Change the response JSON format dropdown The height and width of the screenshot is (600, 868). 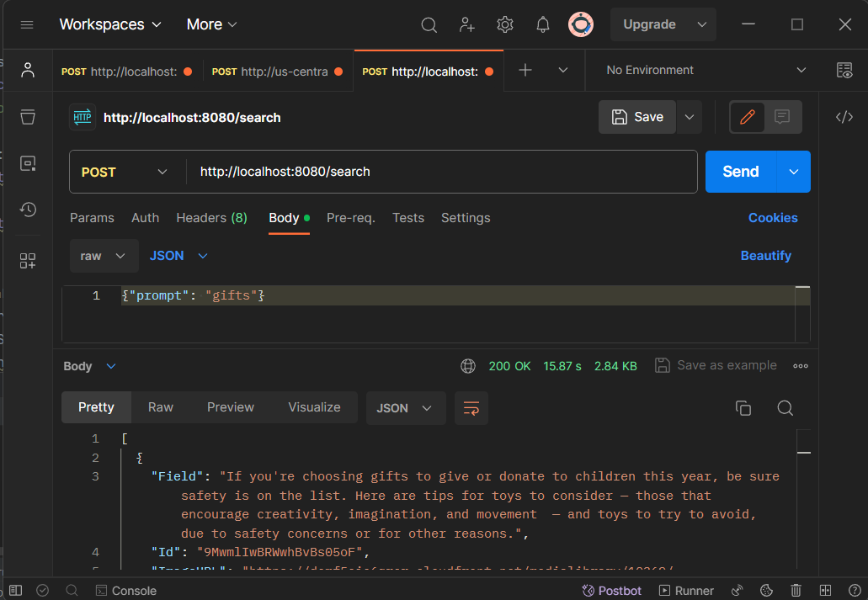pos(405,408)
